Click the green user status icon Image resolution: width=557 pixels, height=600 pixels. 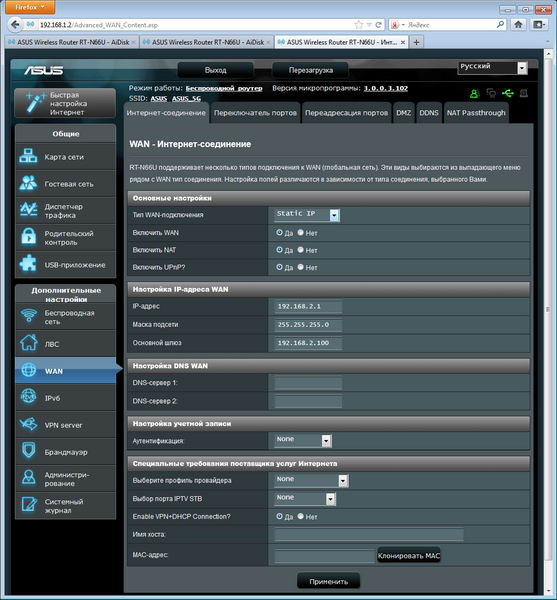point(474,93)
